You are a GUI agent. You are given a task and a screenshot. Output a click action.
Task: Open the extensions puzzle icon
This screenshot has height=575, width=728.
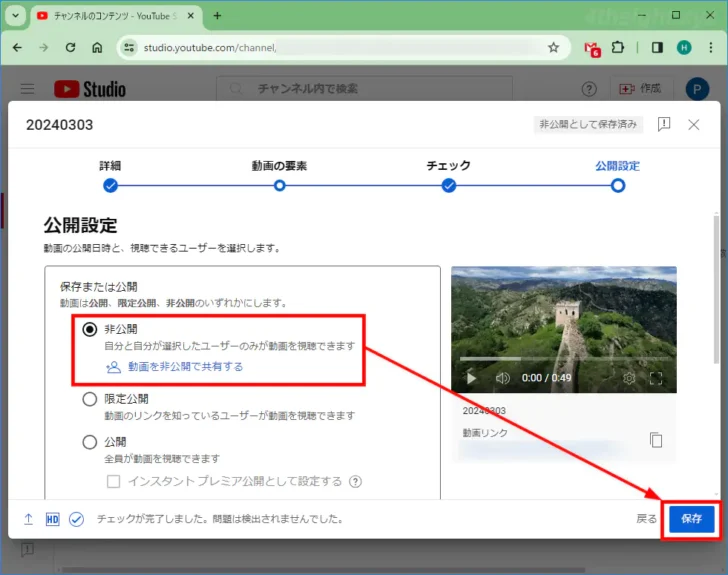[x=618, y=47]
